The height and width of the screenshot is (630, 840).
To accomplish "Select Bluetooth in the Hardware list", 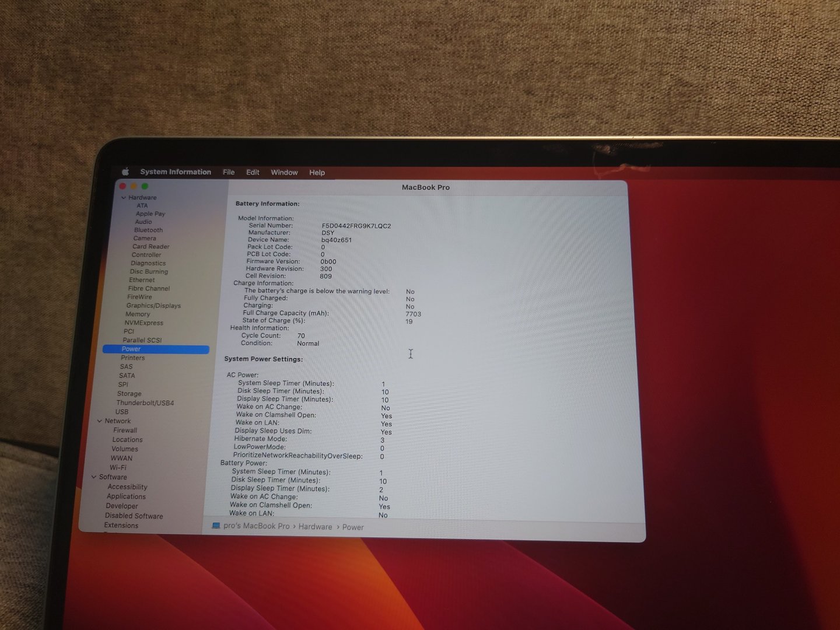I will pos(148,230).
